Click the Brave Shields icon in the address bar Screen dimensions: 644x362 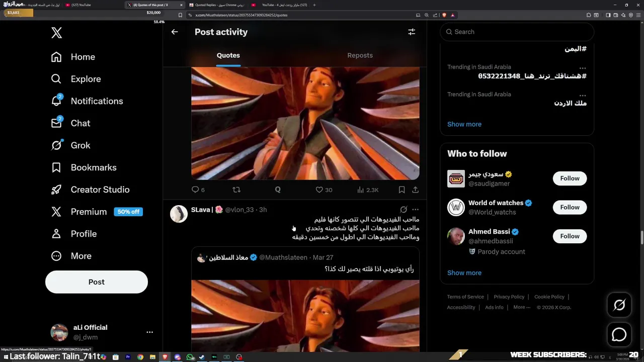444,15
